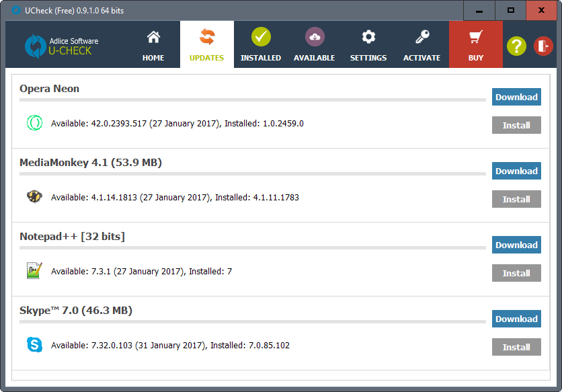Minimize the UCheck window
562x392 pixels.
point(479,10)
